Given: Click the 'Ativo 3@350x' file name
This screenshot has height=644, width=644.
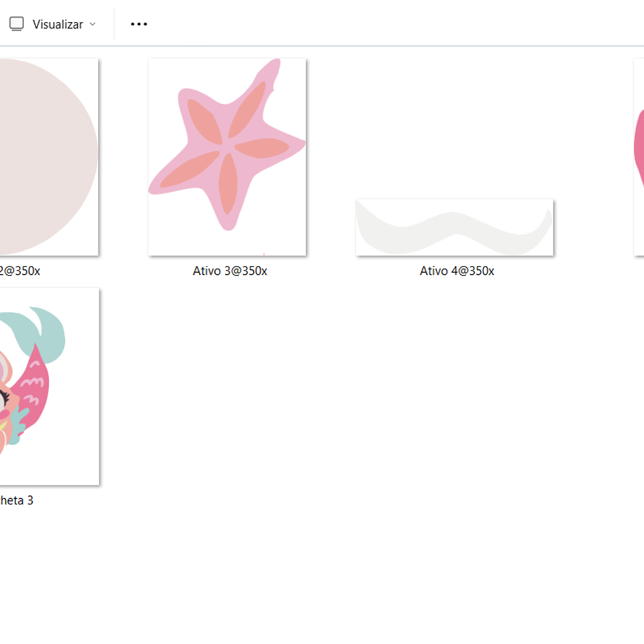Looking at the screenshot, I should (230, 271).
